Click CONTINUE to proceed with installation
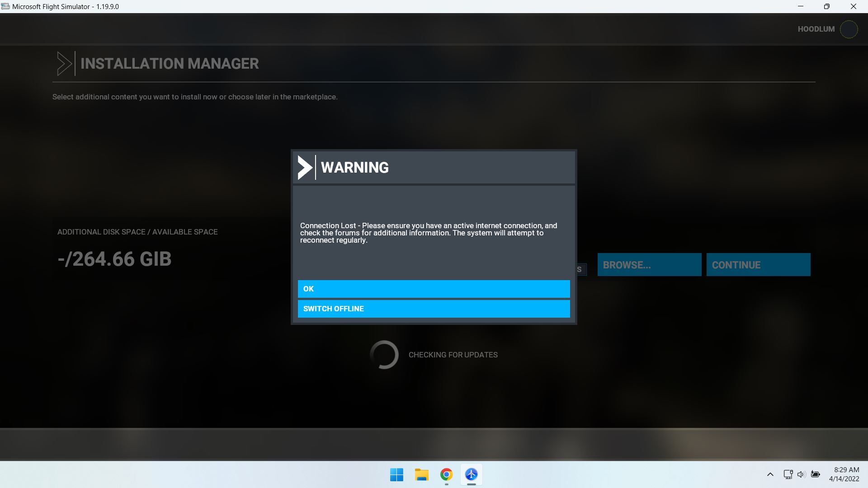 coord(758,265)
